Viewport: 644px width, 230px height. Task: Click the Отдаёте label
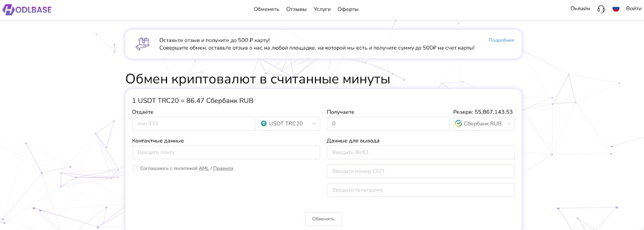(x=142, y=112)
